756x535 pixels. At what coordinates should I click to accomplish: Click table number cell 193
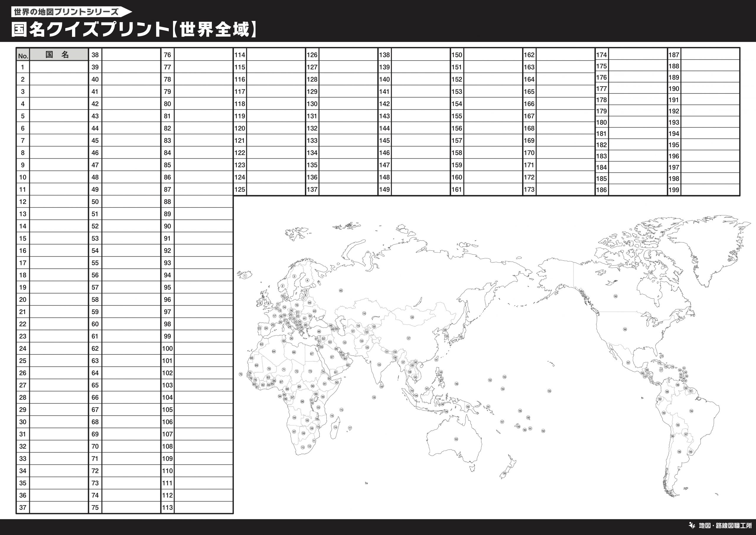click(x=674, y=122)
